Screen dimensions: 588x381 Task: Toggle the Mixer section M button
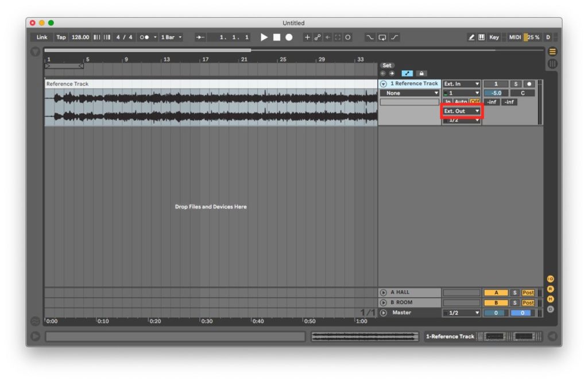pos(551,299)
